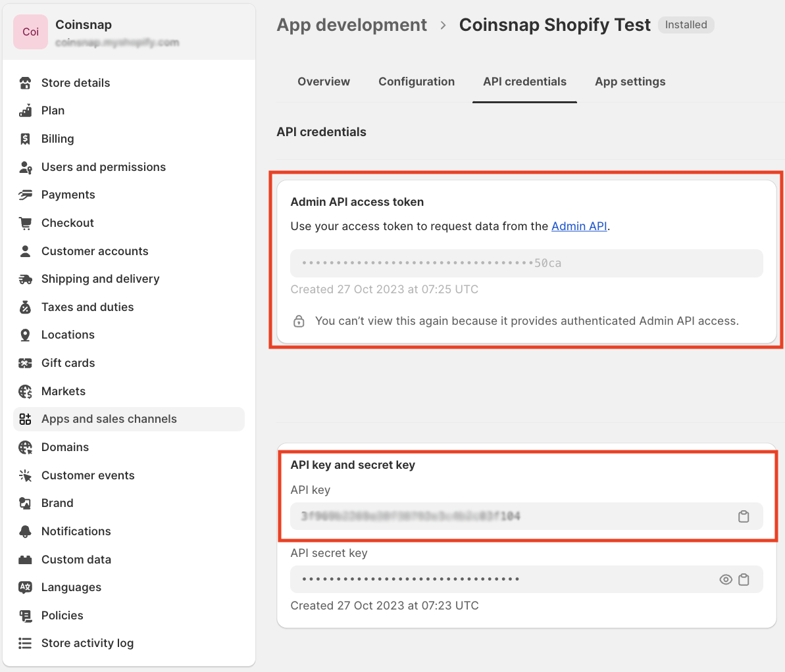This screenshot has width=785, height=672.
Task: Click the Payments hand icon
Action: click(25, 195)
